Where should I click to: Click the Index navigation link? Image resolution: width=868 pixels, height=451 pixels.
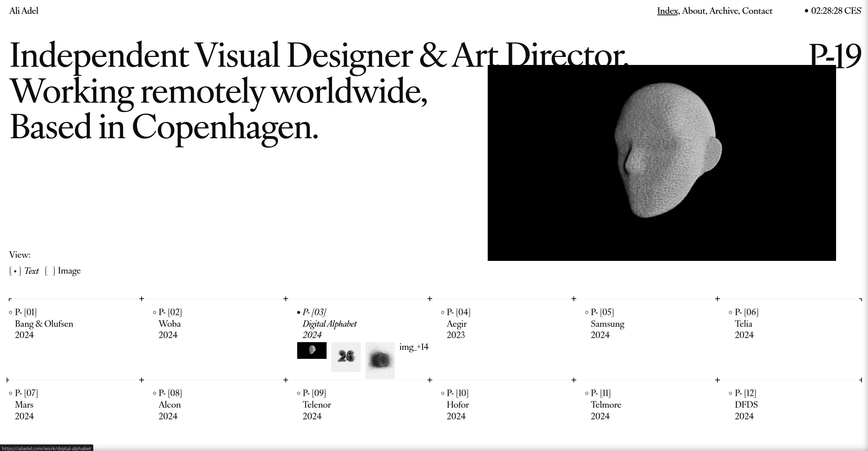tap(667, 11)
